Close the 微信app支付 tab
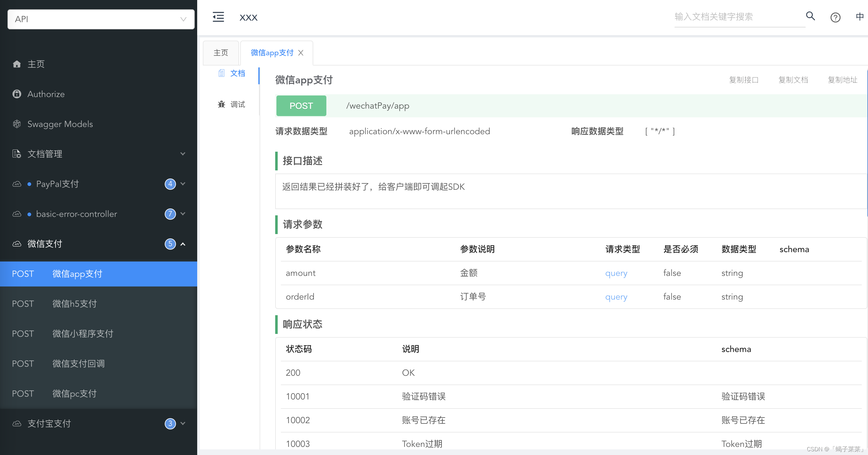This screenshot has width=868, height=455. click(301, 53)
